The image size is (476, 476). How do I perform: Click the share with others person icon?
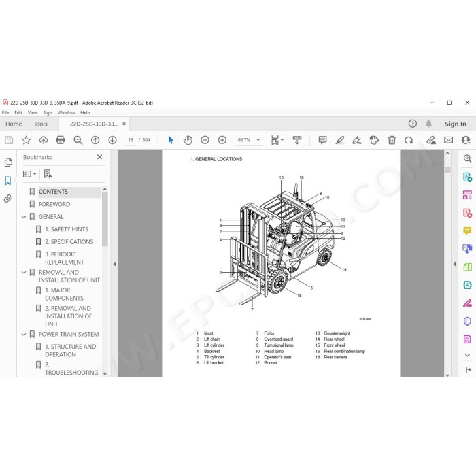click(x=466, y=140)
